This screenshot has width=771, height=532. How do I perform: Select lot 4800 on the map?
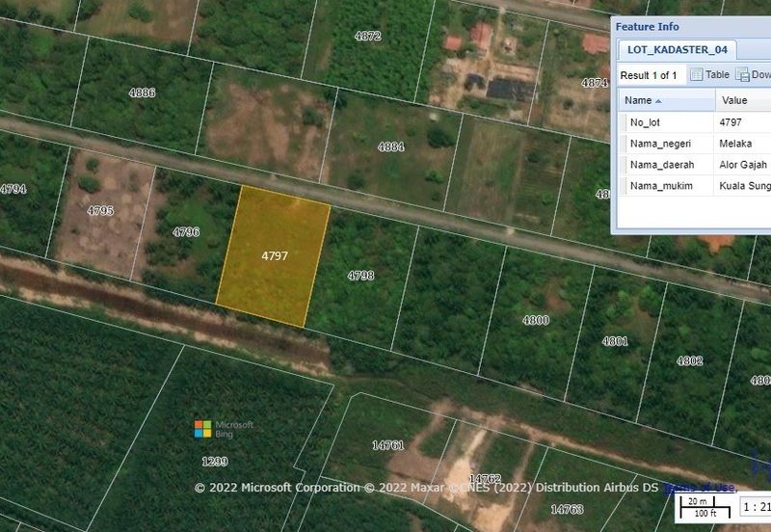pyautogui.click(x=536, y=320)
